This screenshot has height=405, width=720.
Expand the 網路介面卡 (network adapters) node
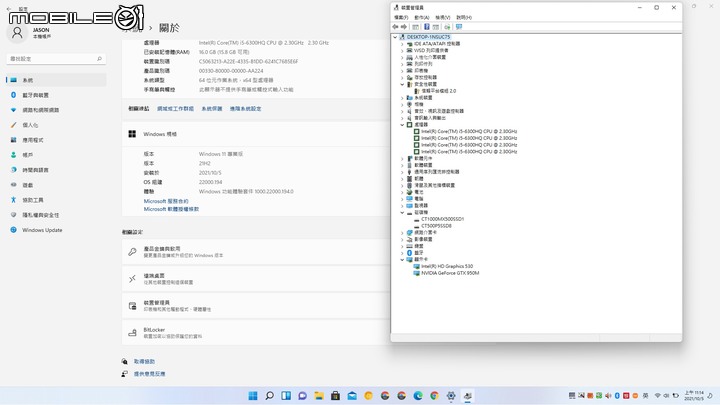(x=402, y=233)
